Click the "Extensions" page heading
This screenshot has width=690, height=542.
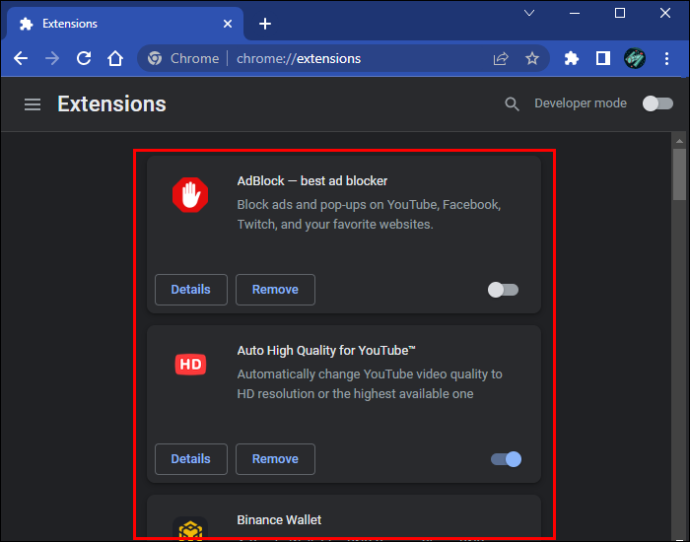coord(112,104)
